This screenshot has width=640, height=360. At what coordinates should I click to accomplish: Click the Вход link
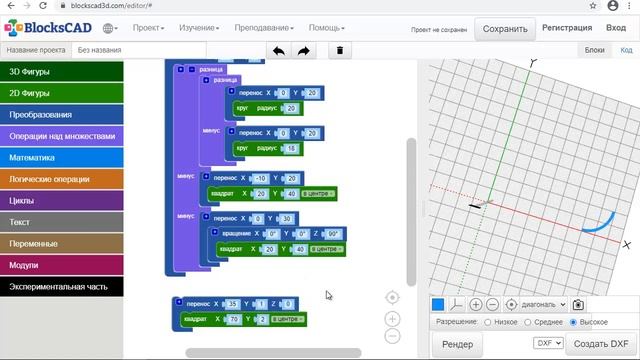point(616,28)
